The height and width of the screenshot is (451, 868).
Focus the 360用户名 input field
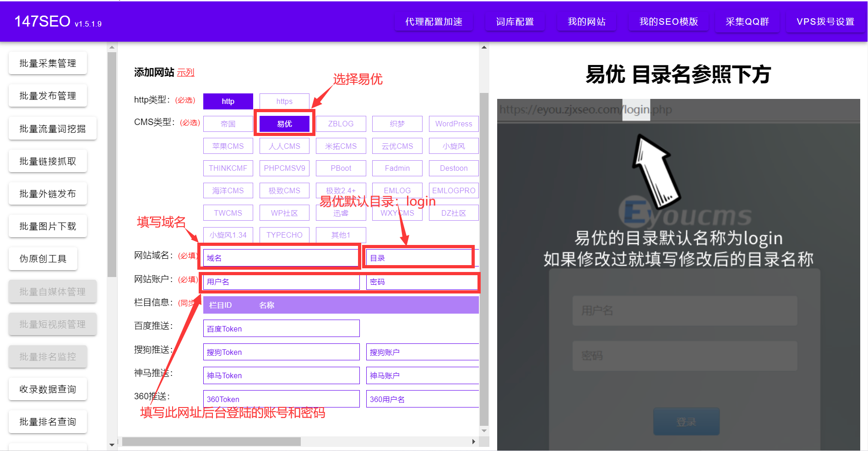(422, 399)
